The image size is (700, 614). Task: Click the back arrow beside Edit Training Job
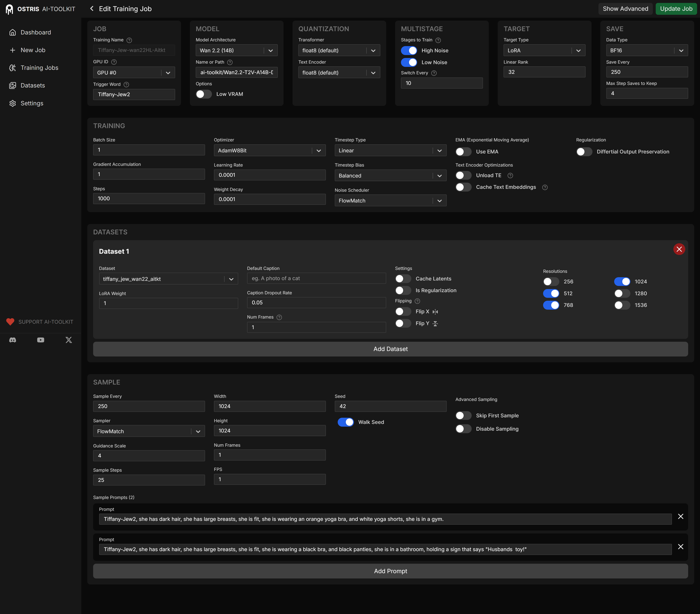[91, 9]
